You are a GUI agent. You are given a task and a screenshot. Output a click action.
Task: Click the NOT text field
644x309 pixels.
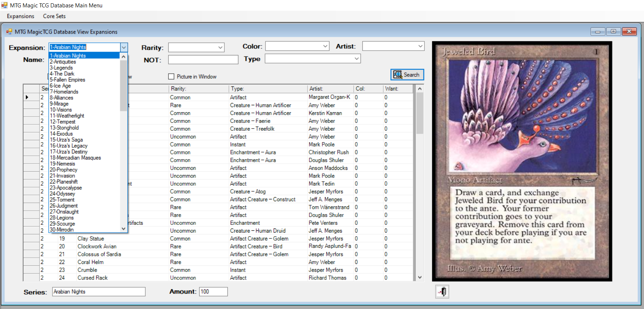pos(203,59)
